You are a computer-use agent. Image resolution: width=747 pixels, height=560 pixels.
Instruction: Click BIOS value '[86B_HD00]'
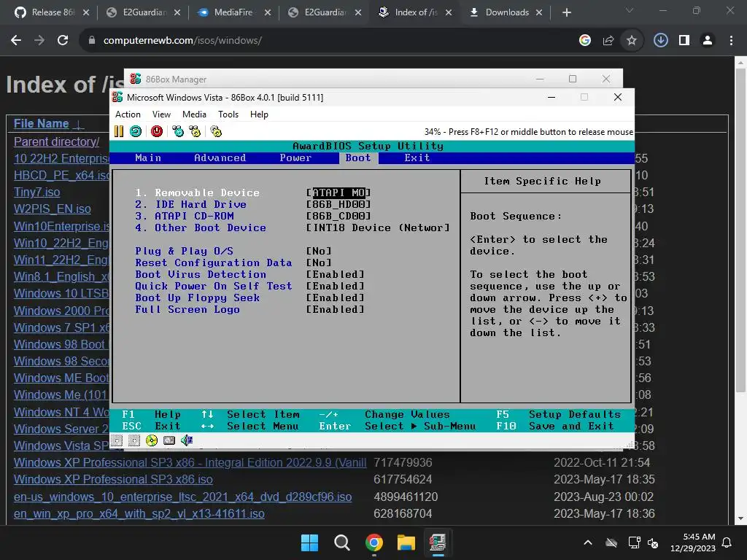click(338, 204)
